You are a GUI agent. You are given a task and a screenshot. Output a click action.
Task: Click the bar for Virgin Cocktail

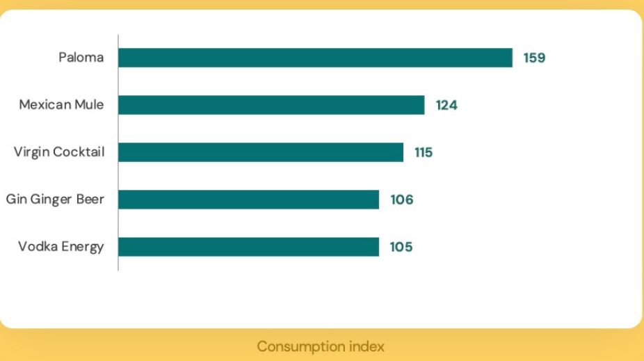(261, 152)
